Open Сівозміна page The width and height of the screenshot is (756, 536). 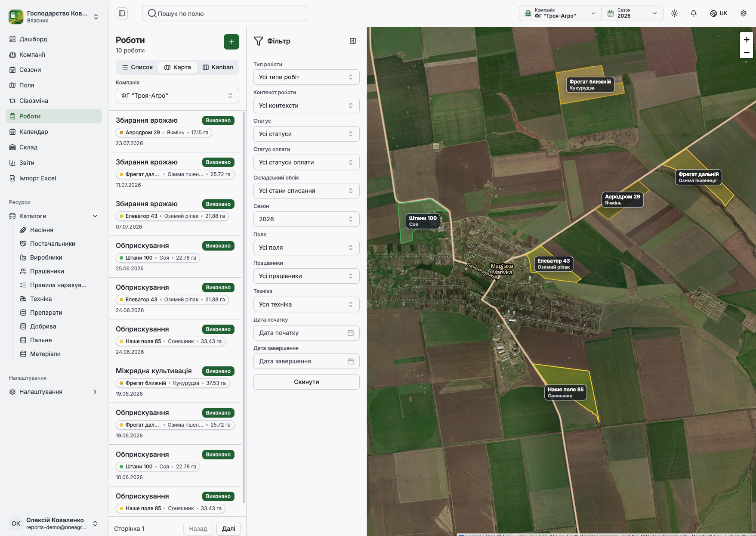coord(54,101)
